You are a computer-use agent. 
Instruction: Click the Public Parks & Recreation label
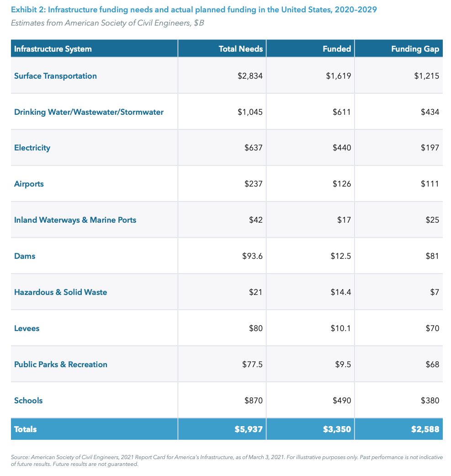click(x=61, y=364)
